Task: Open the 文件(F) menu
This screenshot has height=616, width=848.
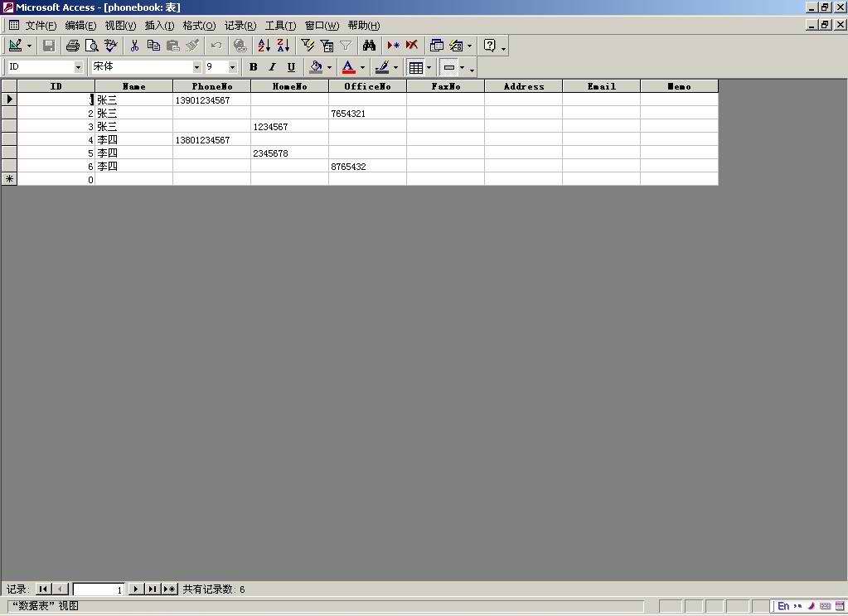Action: pos(41,26)
